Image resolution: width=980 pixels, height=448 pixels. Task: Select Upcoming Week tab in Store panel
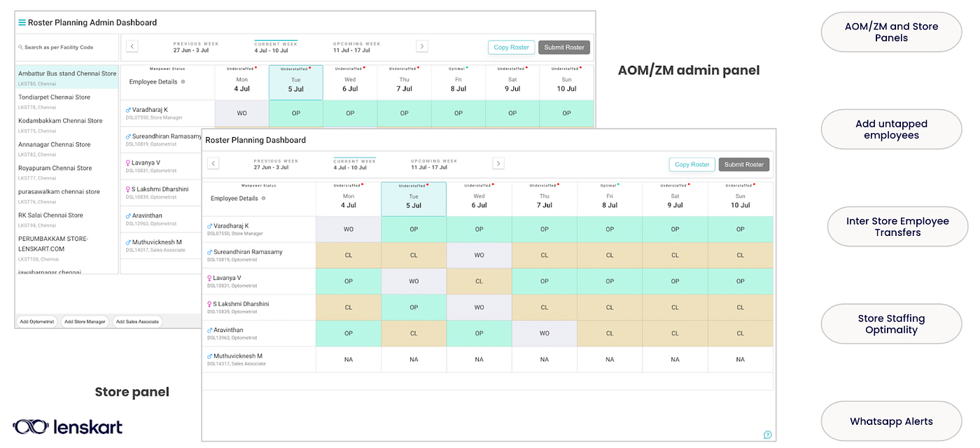(x=434, y=164)
